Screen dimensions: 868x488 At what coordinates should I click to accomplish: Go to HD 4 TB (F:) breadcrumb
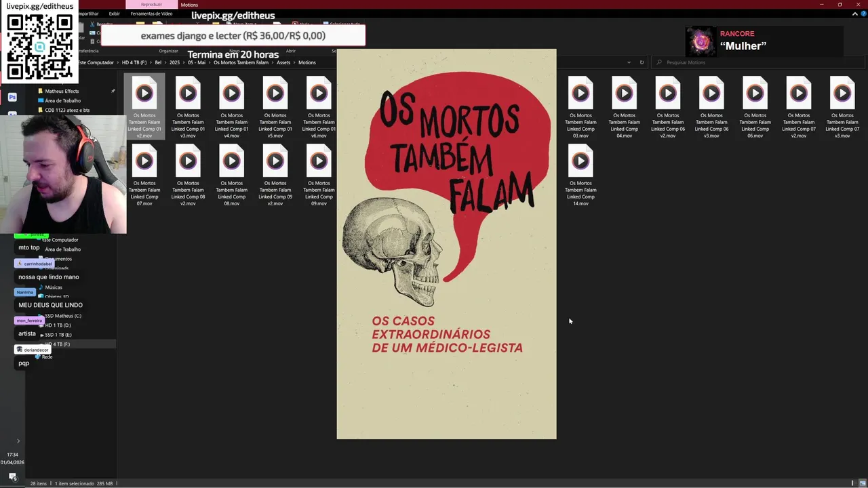click(x=134, y=62)
